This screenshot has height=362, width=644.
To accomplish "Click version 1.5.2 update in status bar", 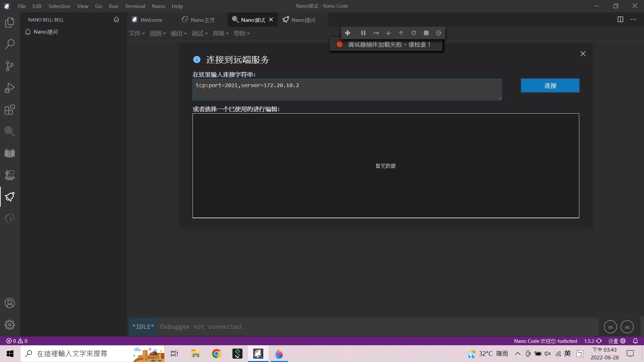I will [x=593, y=341].
